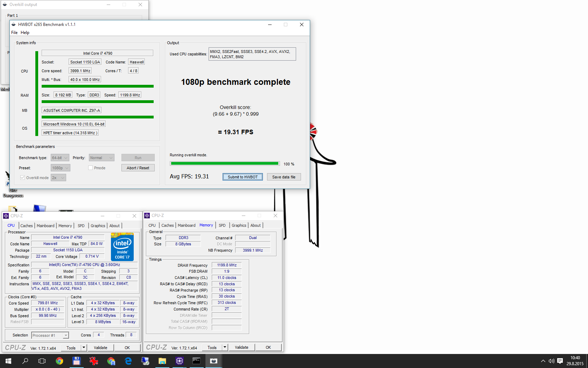Open Command Prompt window from taskbar
Screen dimensions: 588x368
click(x=196, y=361)
